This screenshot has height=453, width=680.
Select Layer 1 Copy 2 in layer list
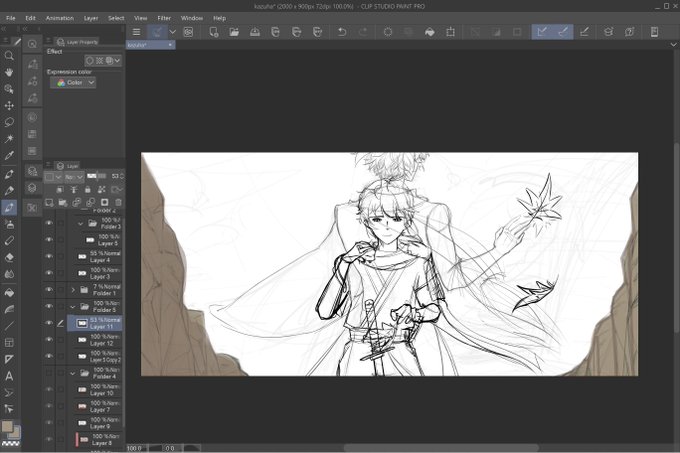coord(94,356)
